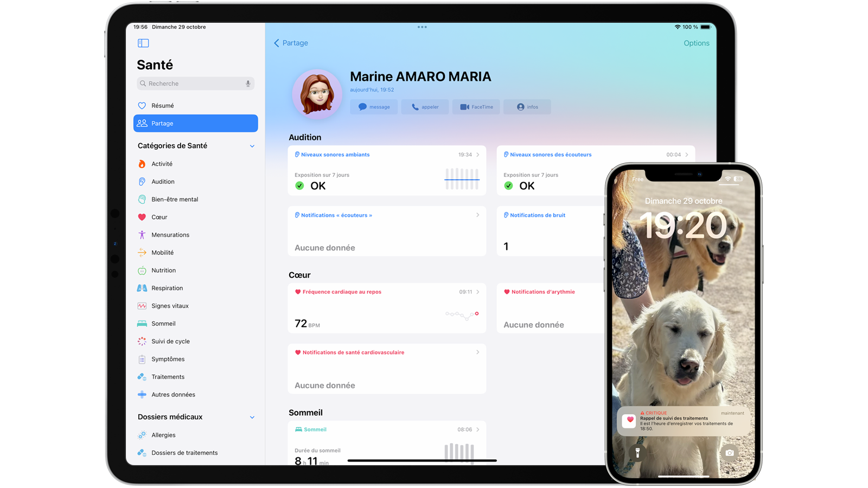This screenshot has width=868, height=488.
Task: Send a message to Marine
Action: [x=374, y=107]
